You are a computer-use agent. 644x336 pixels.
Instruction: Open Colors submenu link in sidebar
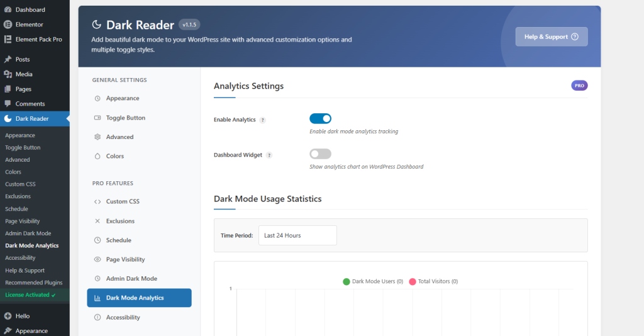[x=13, y=172]
